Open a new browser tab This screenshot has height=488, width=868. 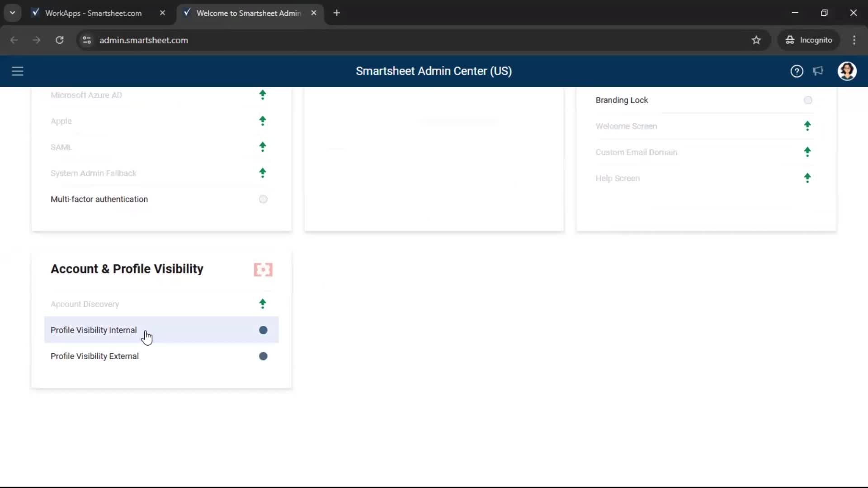click(337, 13)
